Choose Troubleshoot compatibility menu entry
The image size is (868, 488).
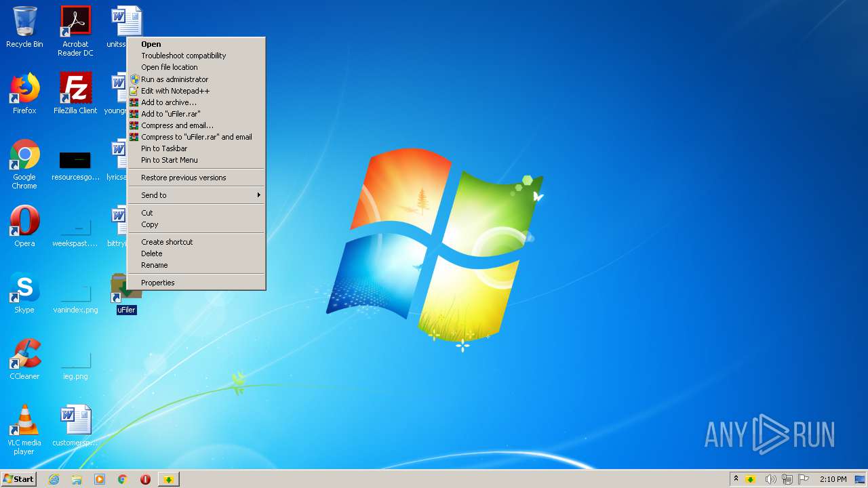pos(197,56)
